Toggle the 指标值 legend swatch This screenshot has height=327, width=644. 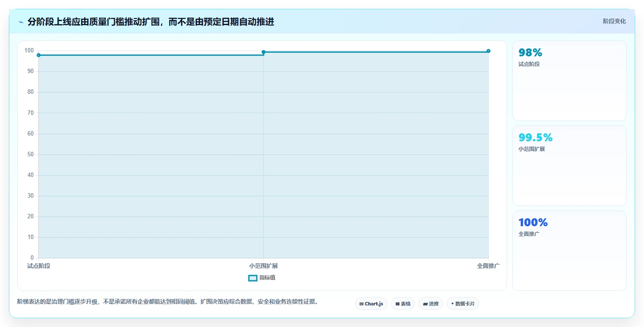click(253, 278)
